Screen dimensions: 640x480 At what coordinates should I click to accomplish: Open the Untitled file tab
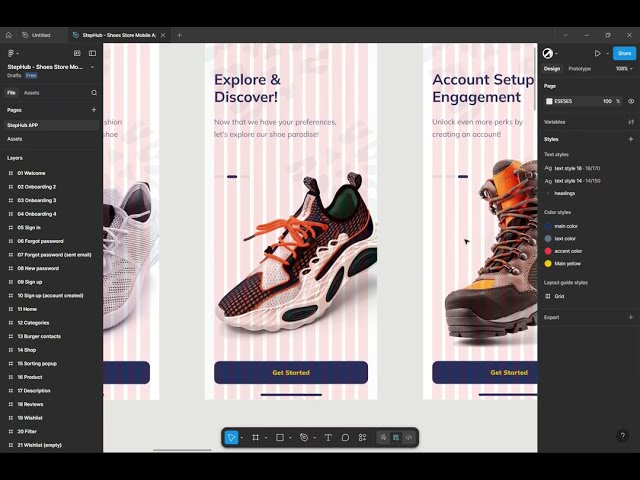(41, 35)
